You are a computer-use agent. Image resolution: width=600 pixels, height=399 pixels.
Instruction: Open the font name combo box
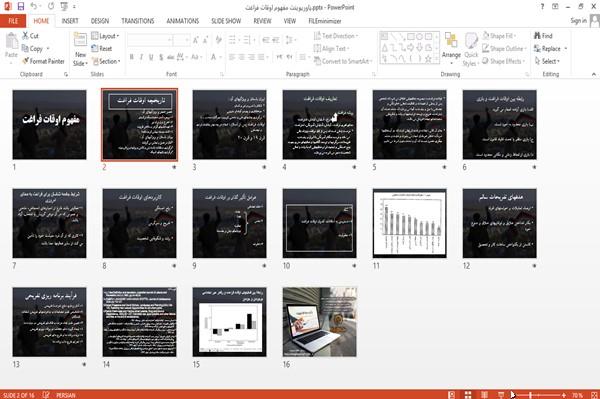(x=149, y=40)
